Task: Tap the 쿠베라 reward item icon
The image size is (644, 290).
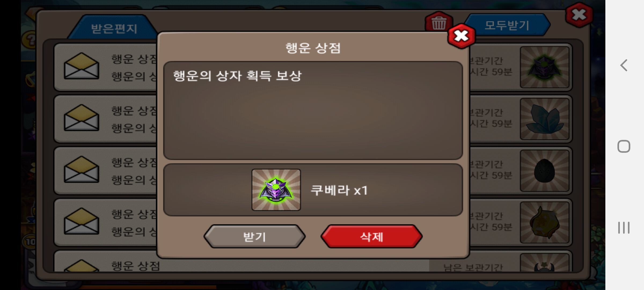Action: click(x=276, y=190)
